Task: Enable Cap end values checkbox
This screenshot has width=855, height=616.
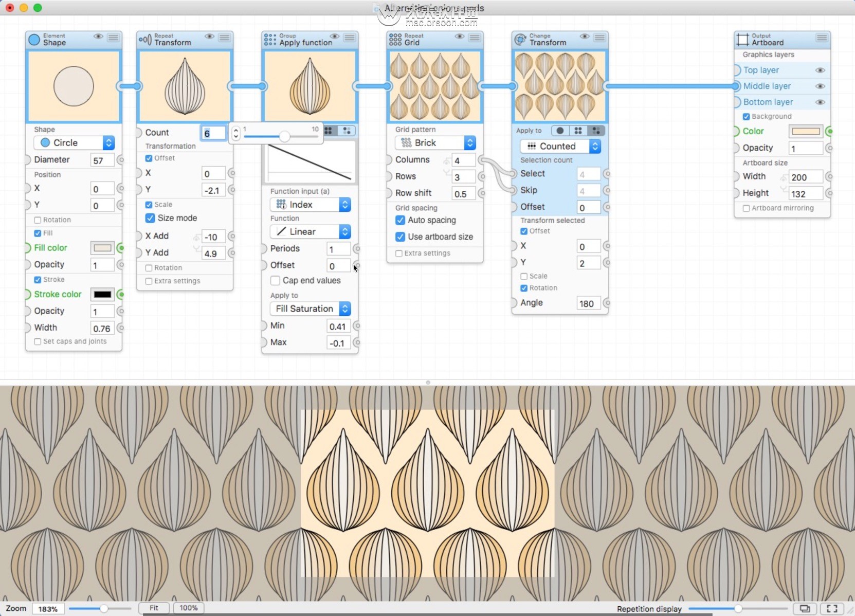Action: (276, 280)
